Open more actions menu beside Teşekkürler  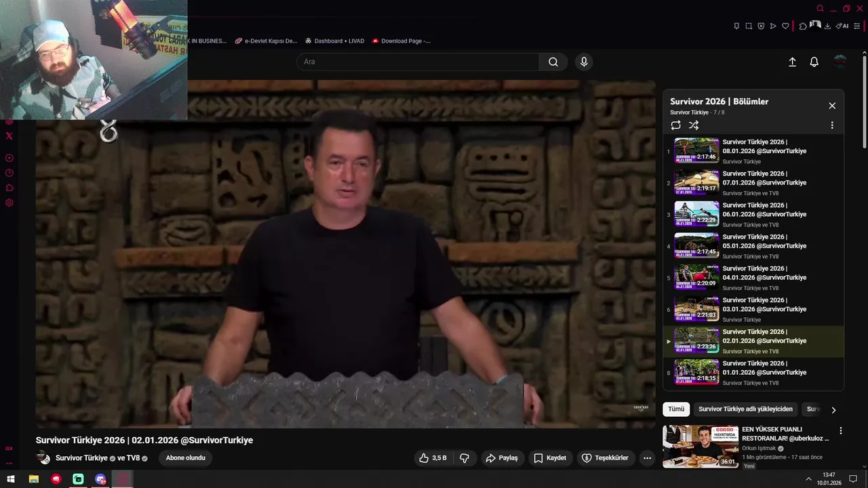pos(647,458)
